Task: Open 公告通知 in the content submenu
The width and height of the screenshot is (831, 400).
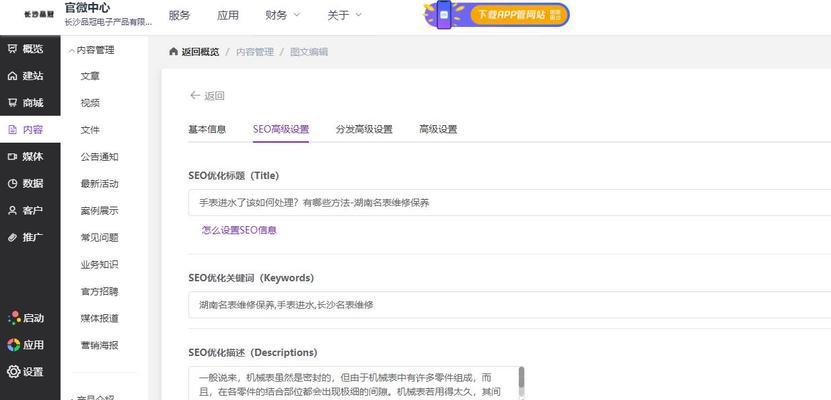Action: coord(100,157)
